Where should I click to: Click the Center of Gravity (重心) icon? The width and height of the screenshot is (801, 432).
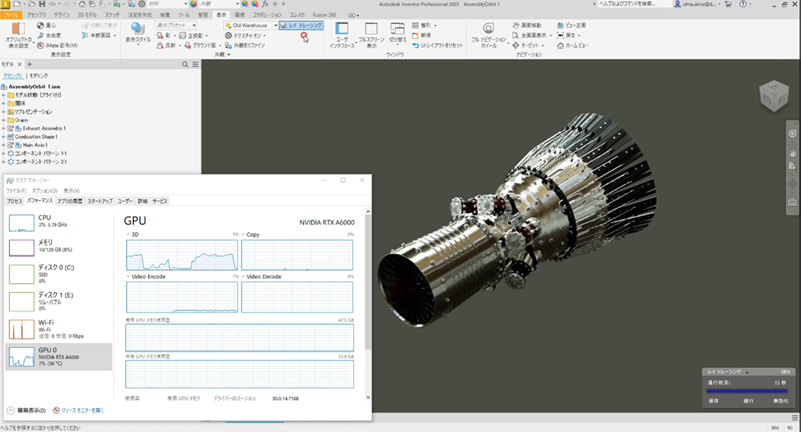point(40,25)
